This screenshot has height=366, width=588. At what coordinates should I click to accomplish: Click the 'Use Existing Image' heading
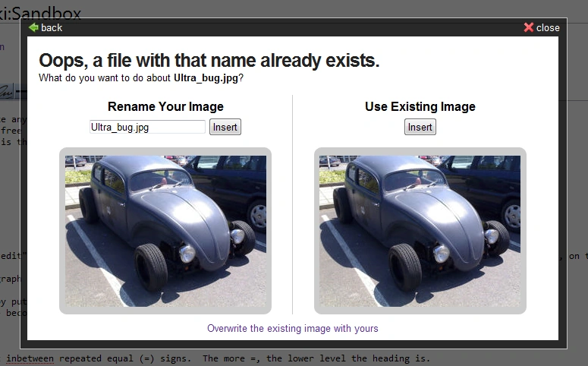pyautogui.click(x=420, y=106)
